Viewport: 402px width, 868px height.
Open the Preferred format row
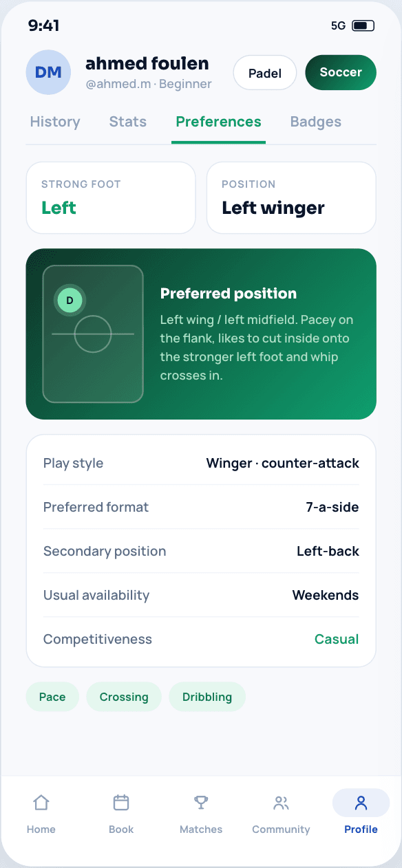point(201,507)
